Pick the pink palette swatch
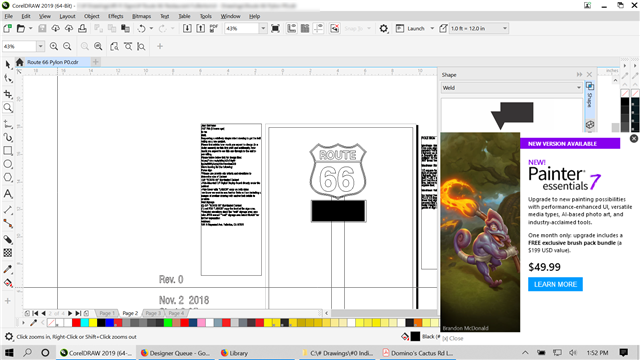 point(201,323)
